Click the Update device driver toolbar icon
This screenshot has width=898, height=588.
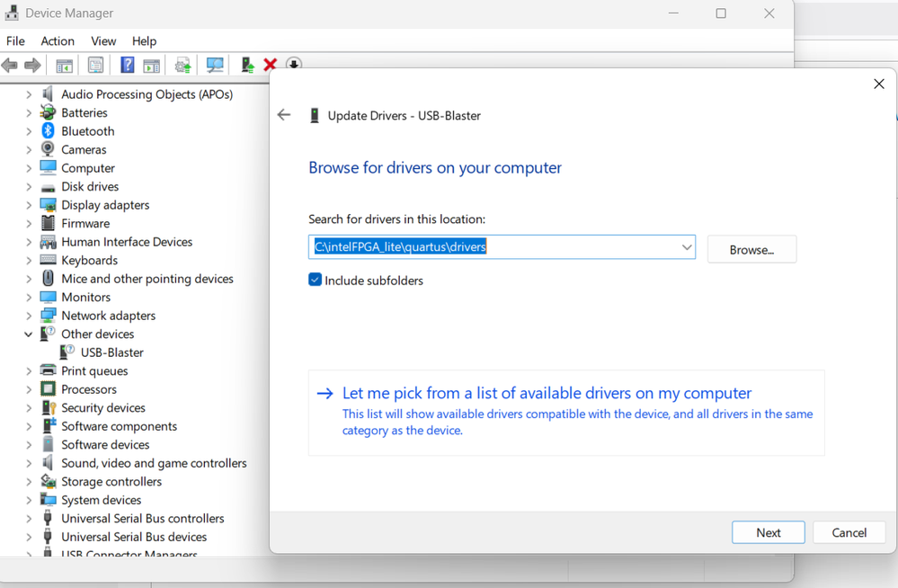(183, 65)
